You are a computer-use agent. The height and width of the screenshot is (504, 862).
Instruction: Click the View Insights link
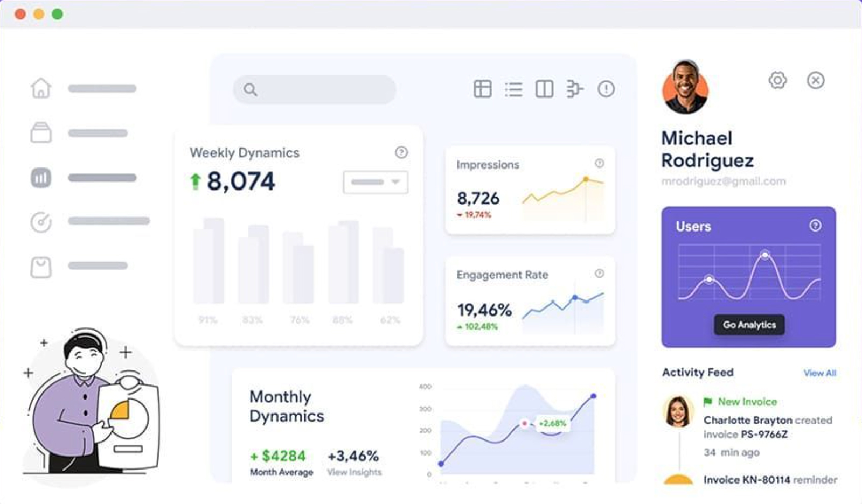pyautogui.click(x=354, y=472)
